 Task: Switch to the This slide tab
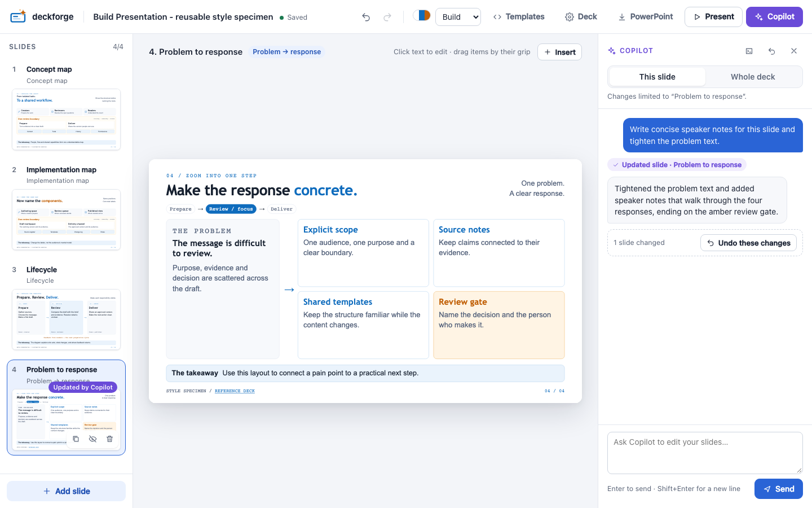[x=657, y=77]
